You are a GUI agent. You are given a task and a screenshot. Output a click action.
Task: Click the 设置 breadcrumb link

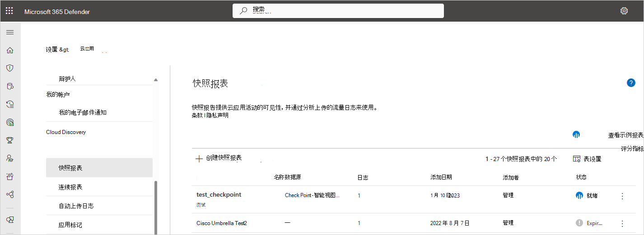tap(51, 50)
